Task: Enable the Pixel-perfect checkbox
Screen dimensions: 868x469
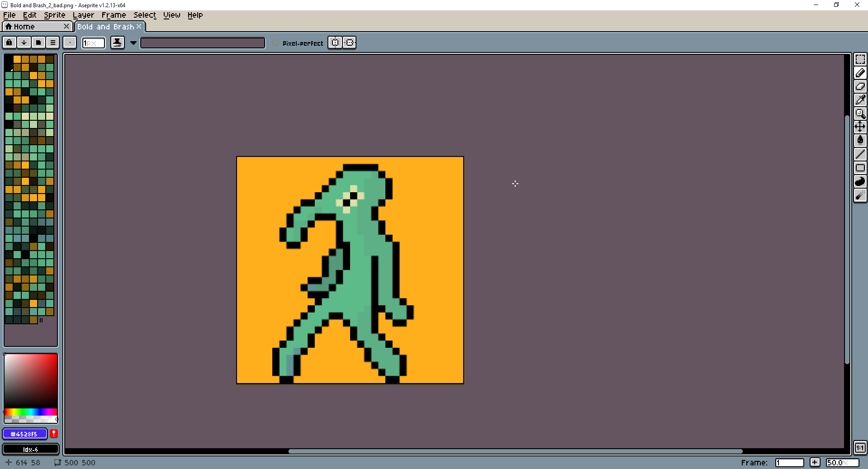Action: click(275, 43)
